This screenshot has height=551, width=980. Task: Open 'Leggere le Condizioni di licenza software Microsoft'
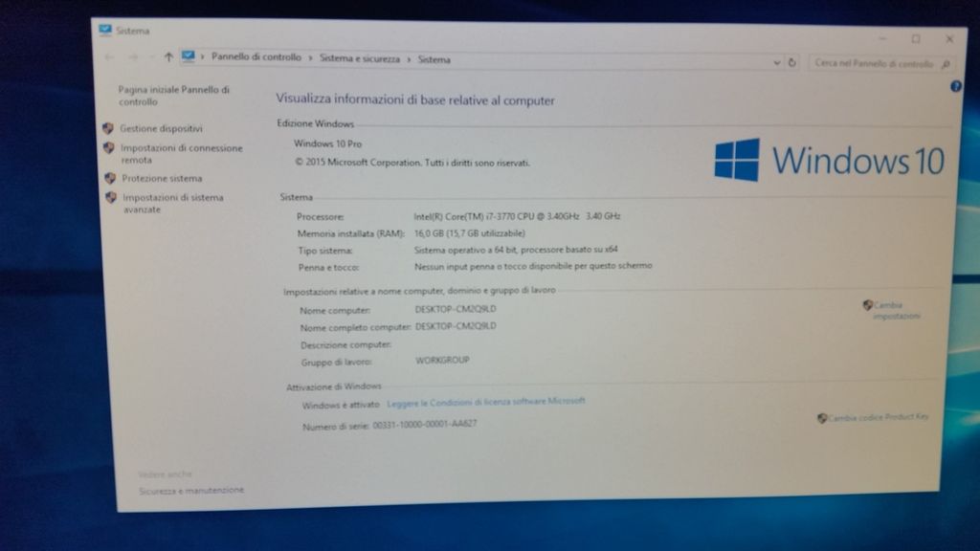coord(485,402)
